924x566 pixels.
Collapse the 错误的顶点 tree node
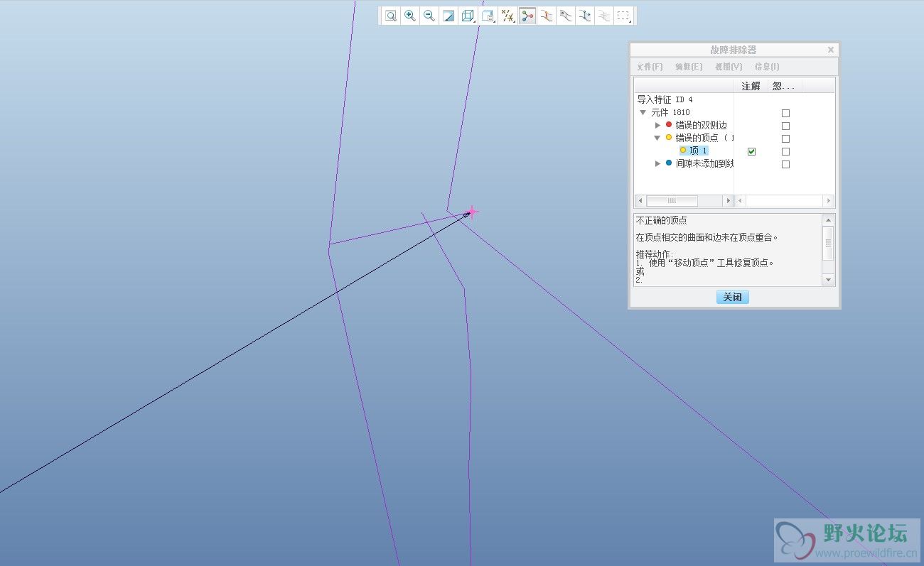click(657, 138)
